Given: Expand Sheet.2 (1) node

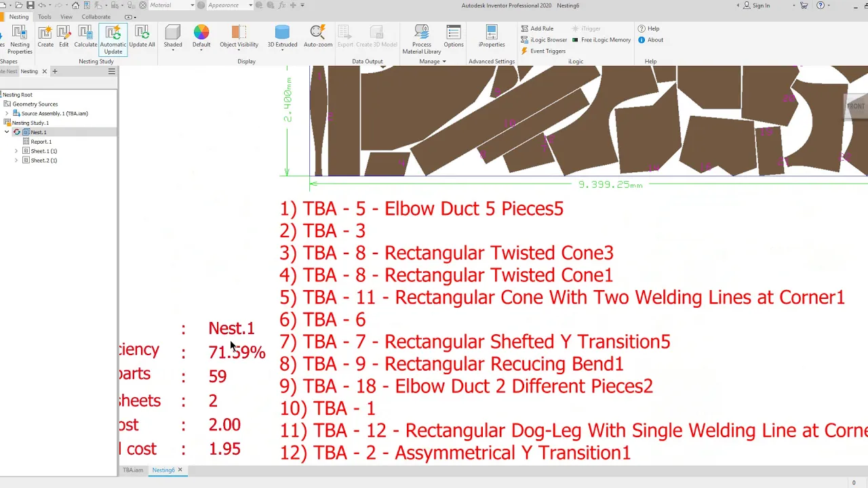Looking at the screenshot, I should 17,161.
